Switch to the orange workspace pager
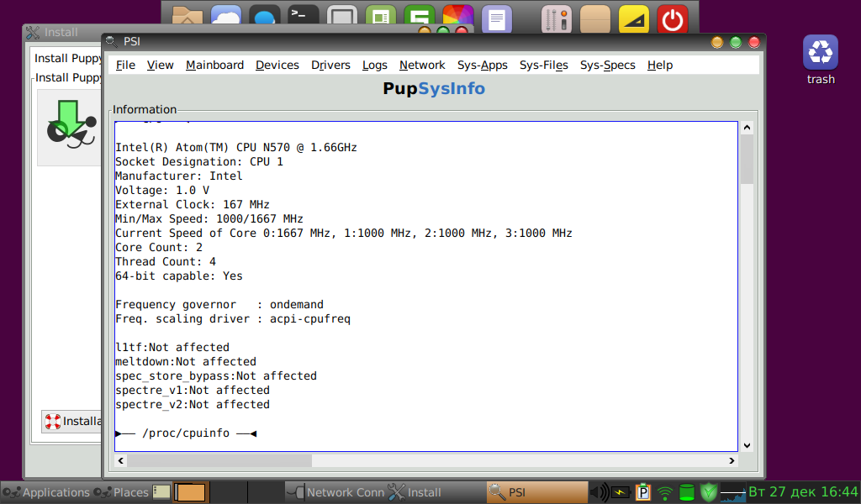 click(191, 492)
